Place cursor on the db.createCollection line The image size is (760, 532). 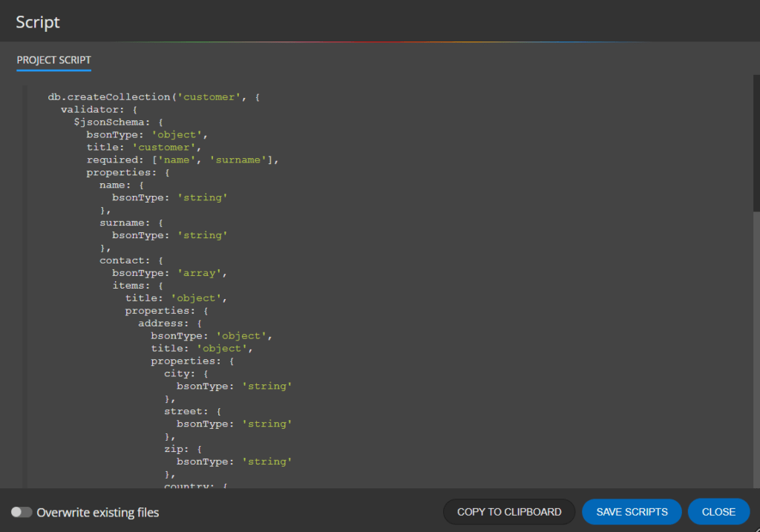(x=148, y=96)
